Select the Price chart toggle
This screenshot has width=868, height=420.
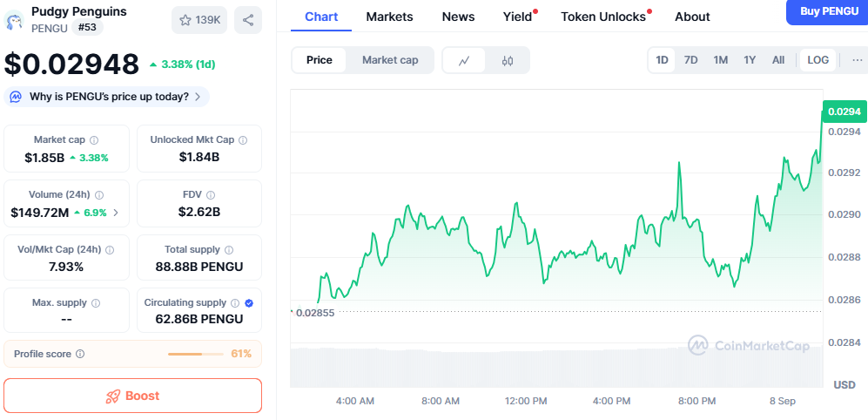pyautogui.click(x=319, y=60)
